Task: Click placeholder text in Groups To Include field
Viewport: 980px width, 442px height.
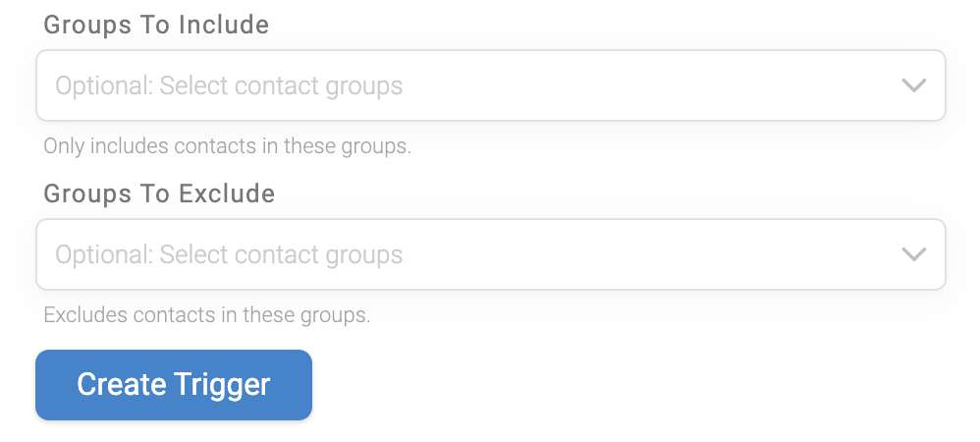Action: [229, 85]
